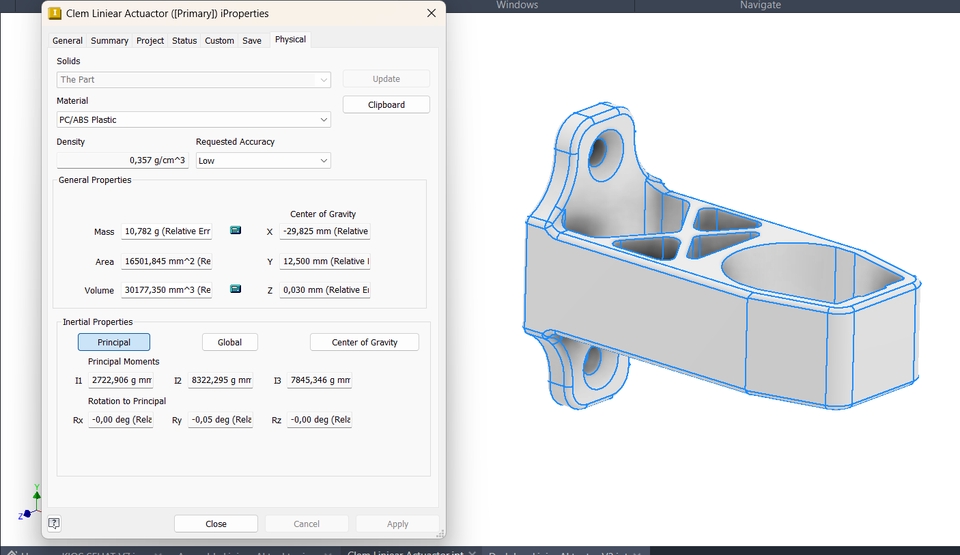The width and height of the screenshot is (960, 555).
Task: Click the 'Inertial Properties' group label
Action: pyautogui.click(x=97, y=322)
